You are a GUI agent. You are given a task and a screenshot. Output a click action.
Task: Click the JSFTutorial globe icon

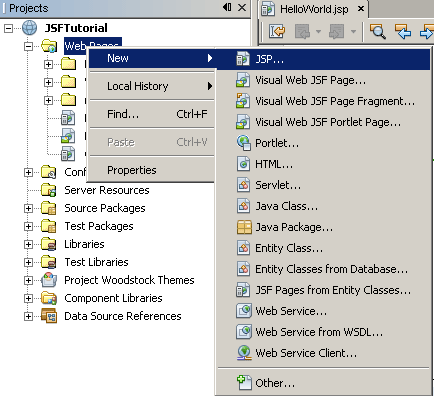coord(30,28)
